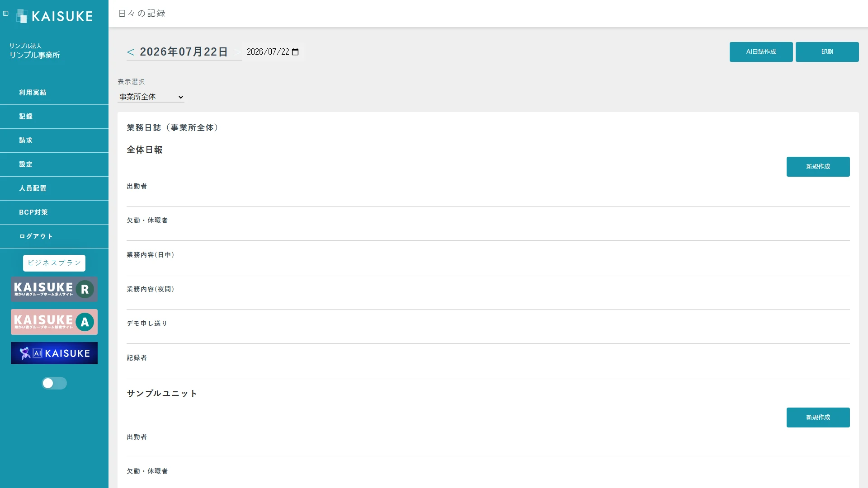Go to the next day arrow
Image resolution: width=868 pixels, height=488 pixels.
click(x=237, y=52)
